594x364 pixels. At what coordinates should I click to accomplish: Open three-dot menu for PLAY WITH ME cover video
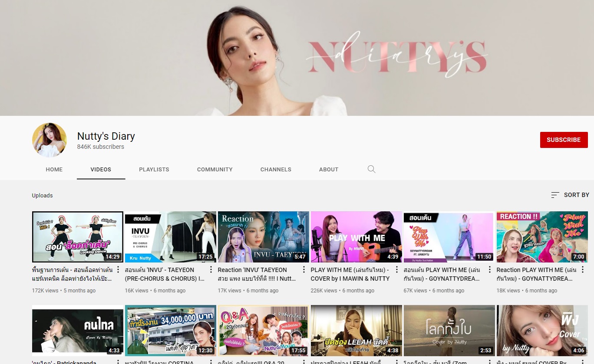click(x=397, y=270)
